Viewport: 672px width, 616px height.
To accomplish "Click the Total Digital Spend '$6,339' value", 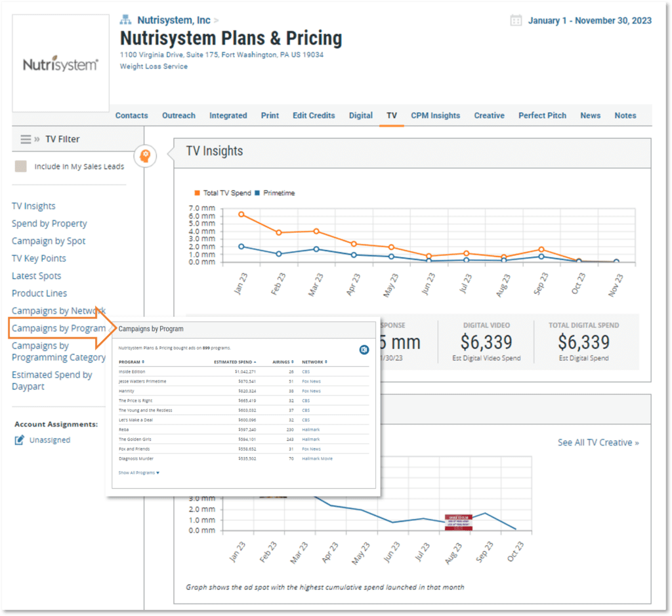I will coord(583,342).
